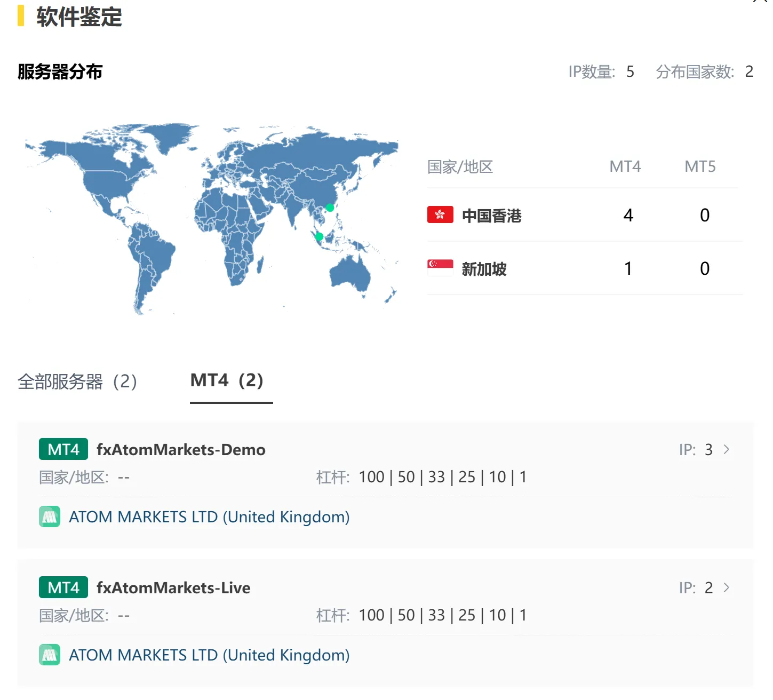The height and width of the screenshot is (700, 773).
Task: Click the 新加坡 country name
Action: tap(484, 269)
